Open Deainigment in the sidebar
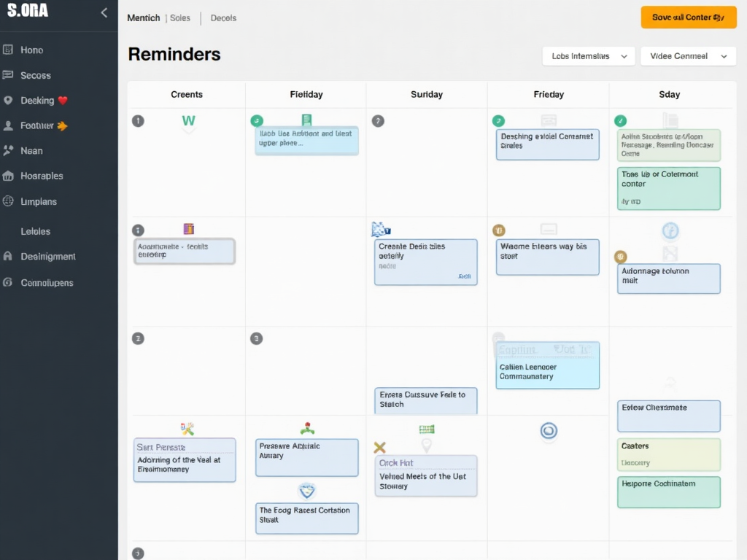The height and width of the screenshot is (560, 747). (48, 257)
